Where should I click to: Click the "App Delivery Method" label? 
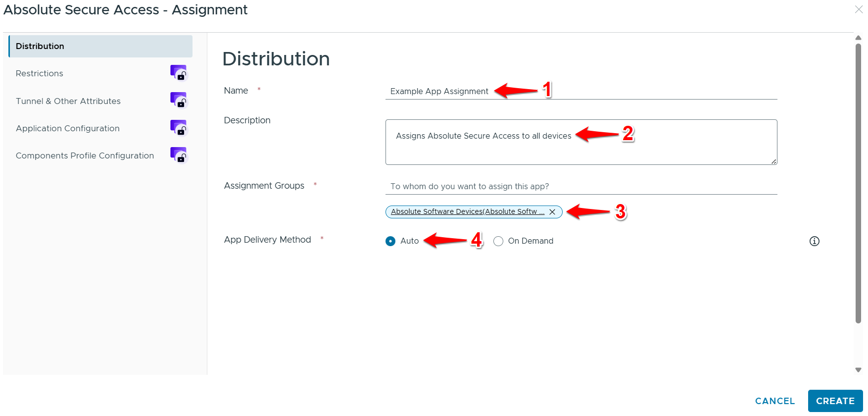(268, 240)
